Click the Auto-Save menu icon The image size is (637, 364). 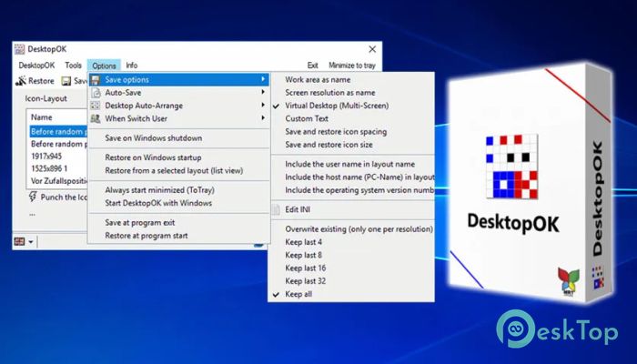point(96,93)
